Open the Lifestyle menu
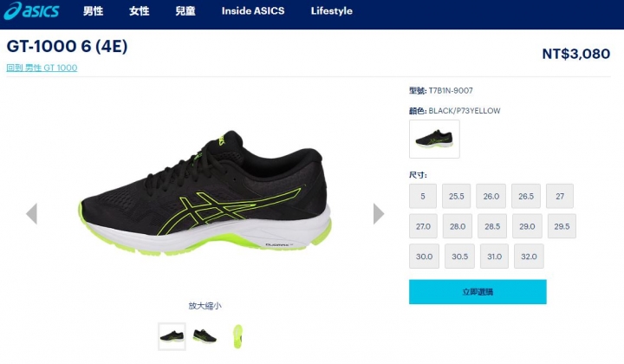This screenshot has height=364, width=624. coord(331,11)
